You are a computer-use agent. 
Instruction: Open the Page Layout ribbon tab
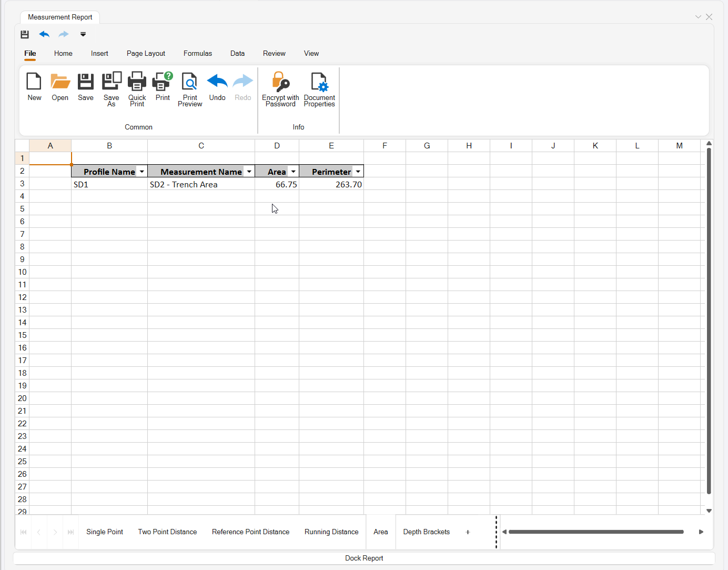point(146,53)
